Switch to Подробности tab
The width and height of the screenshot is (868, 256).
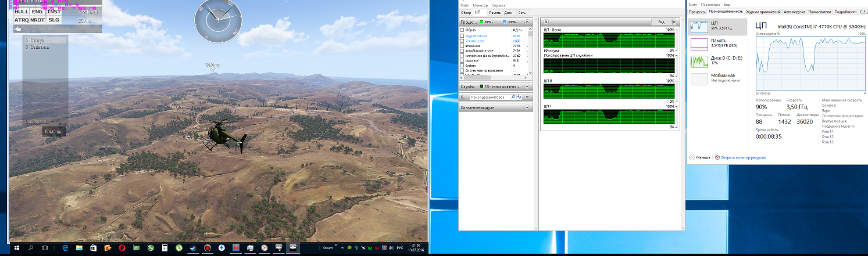[845, 11]
